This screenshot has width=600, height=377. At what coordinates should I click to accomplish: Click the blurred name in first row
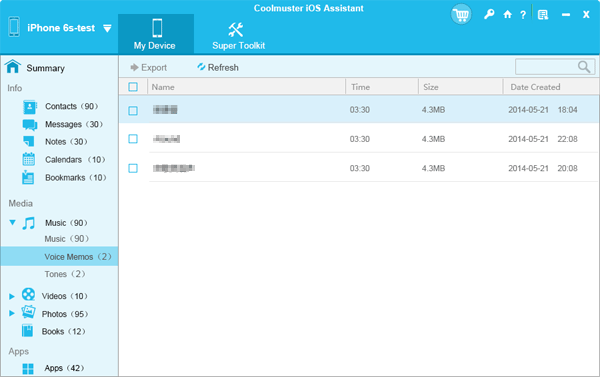point(165,110)
